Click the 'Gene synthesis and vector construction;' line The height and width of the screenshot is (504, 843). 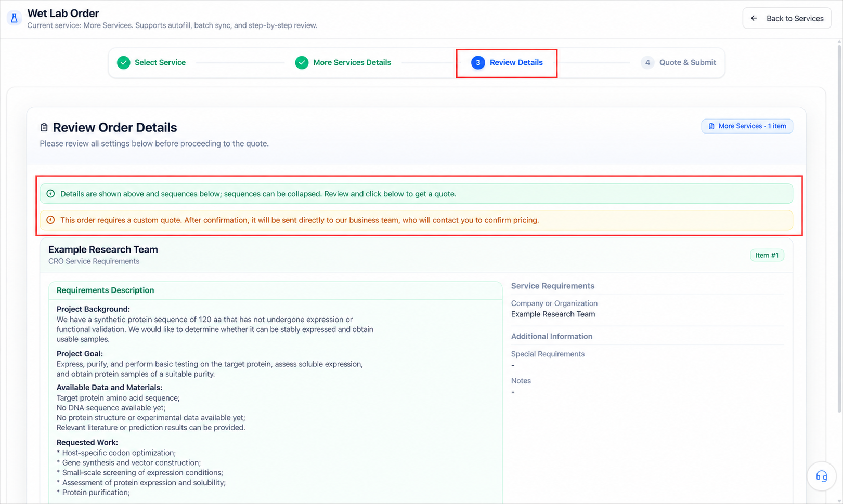point(128,462)
